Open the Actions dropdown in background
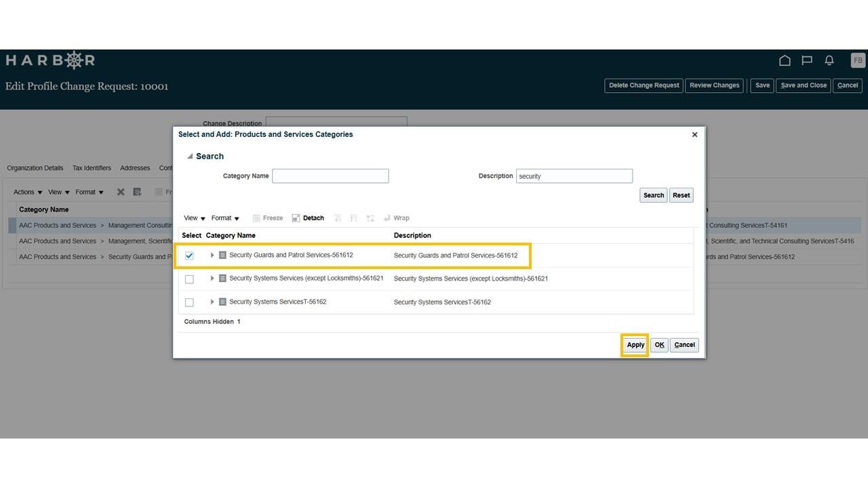This screenshot has width=868, height=488. (x=28, y=192)
